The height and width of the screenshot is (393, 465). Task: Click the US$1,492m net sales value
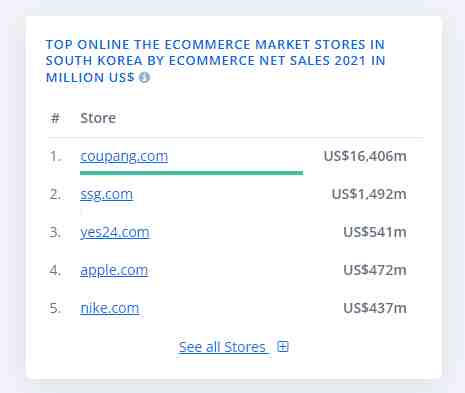tap(369, 194)
